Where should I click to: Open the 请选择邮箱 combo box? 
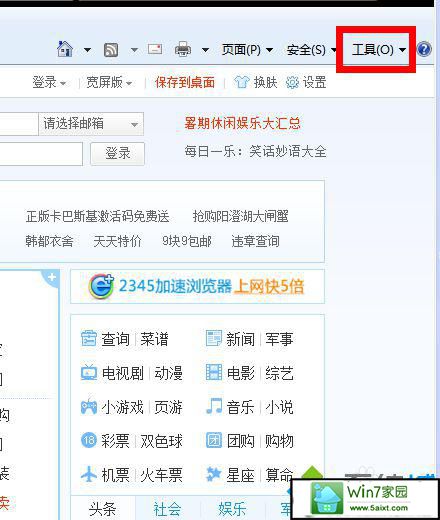click(91, 124)
